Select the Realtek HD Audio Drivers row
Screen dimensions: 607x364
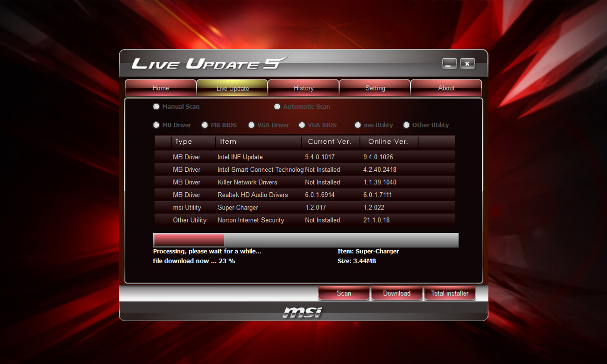304,195
